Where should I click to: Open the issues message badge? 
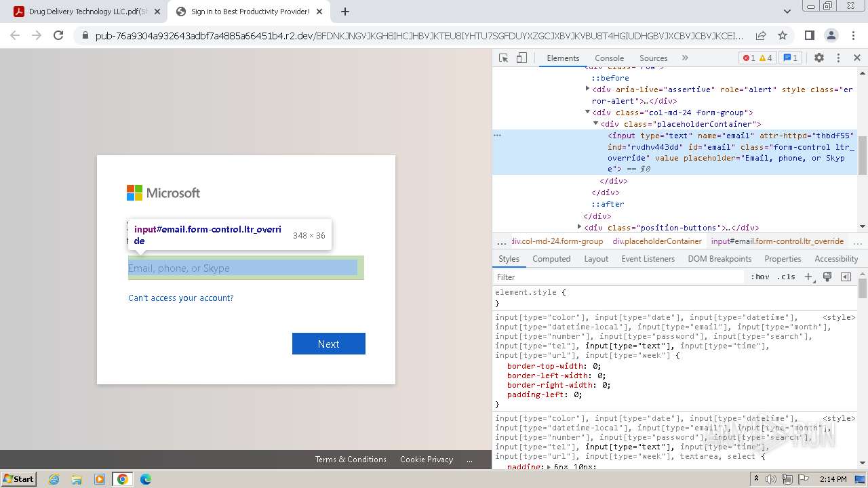(x=790, y=58)
